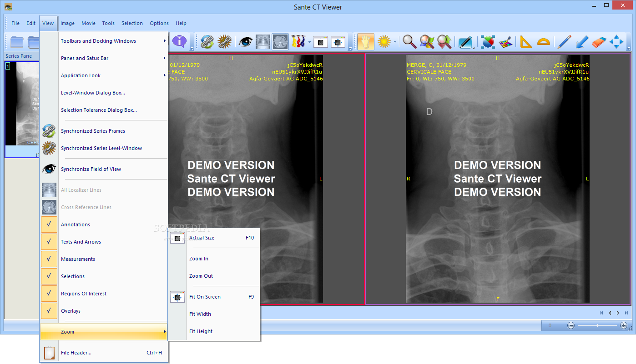636x364 pixels.
Task: Toggle Synchronized Series Level-Window option
Action: (104, 148)
